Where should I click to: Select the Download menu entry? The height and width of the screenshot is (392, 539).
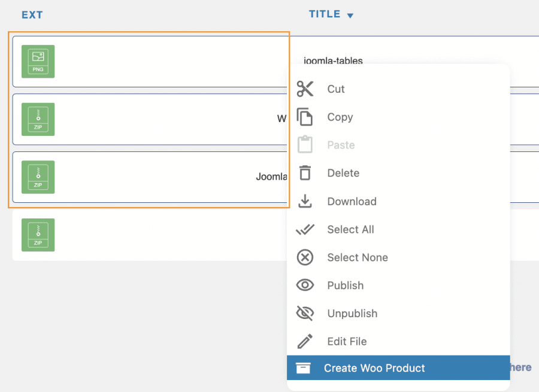tap(352, 202)
